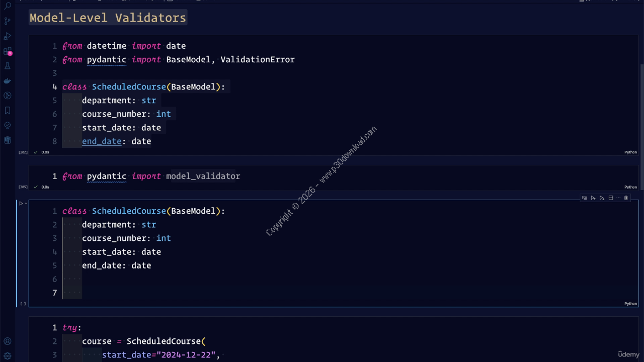This screenshot has width=644, height=362.
Task: Open the Run and Debug view
Action: (x=8, y=36)
